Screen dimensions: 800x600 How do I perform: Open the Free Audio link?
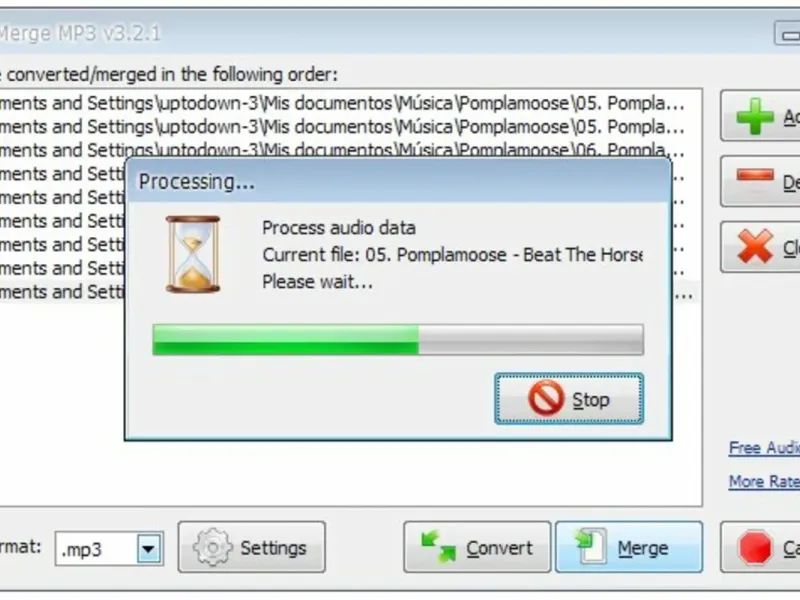pos(764,448)
